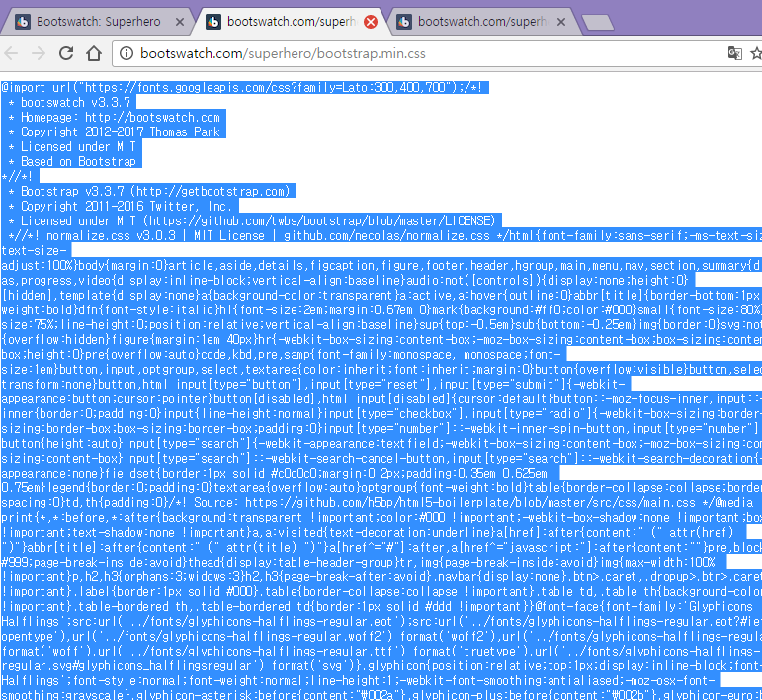Reload the current page
Image resolution: width=762 pixels, height=700 pixels.
66,53
